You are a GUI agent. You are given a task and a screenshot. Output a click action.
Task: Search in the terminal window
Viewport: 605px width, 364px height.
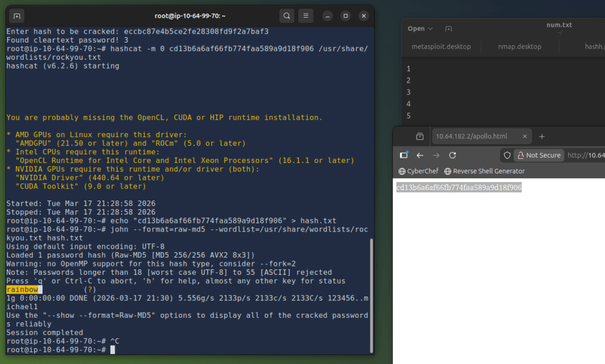(287, 16)
